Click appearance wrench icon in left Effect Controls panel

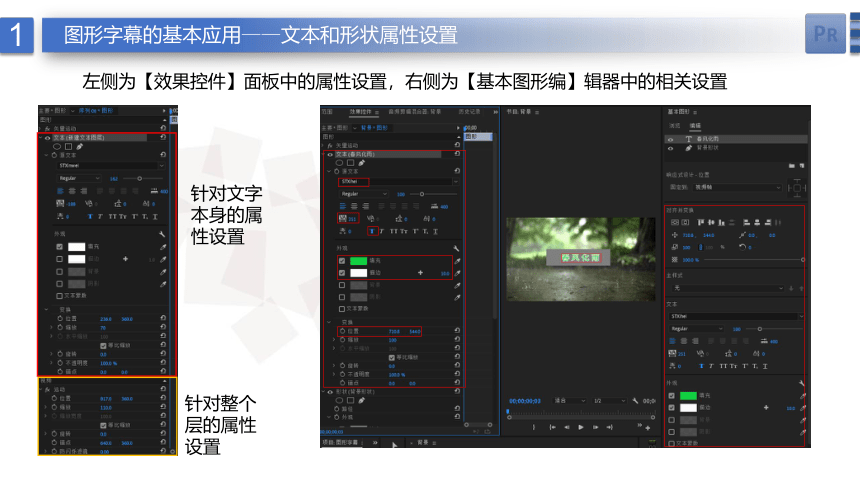pos(162,234)
